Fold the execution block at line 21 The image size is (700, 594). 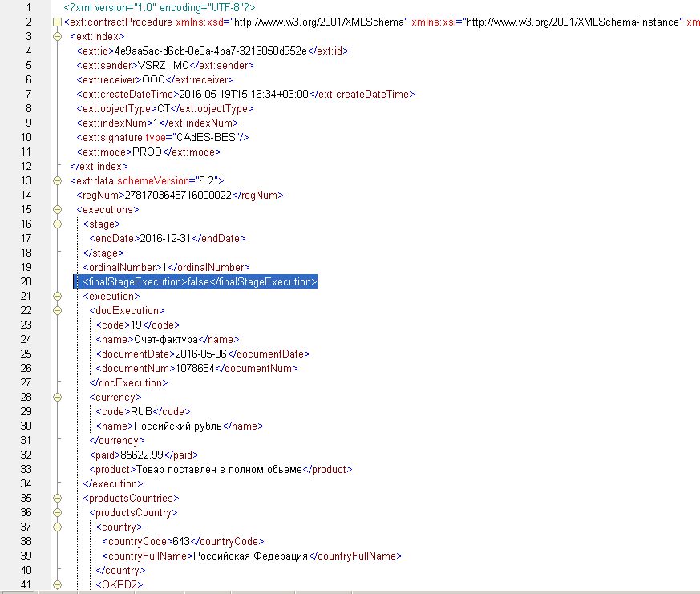click(57, 296)
